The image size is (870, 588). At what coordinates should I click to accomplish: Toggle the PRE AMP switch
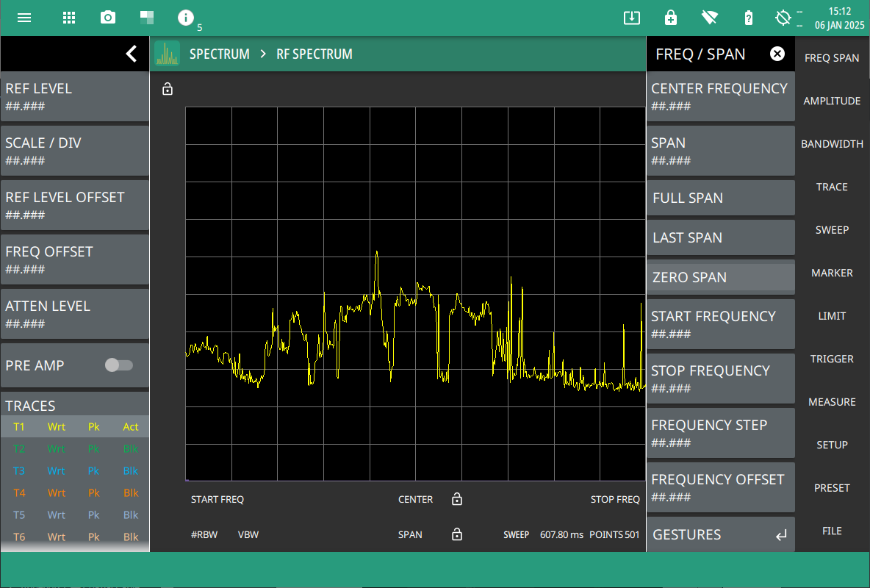click(118, 365)
